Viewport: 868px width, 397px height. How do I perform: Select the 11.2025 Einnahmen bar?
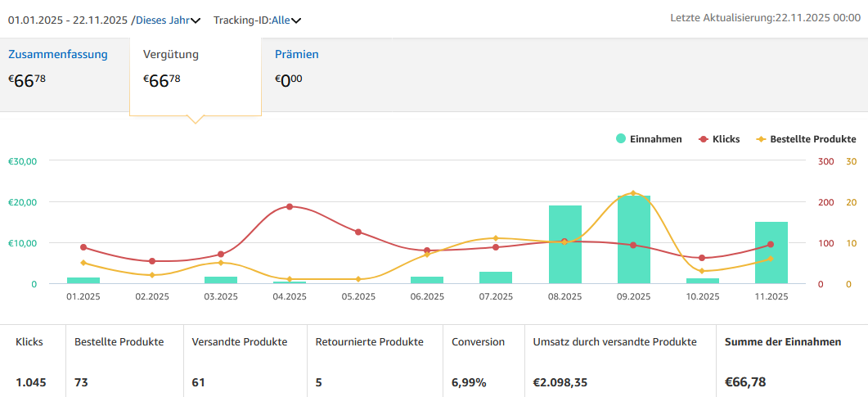pyautogui.click(x=771, y=254)
